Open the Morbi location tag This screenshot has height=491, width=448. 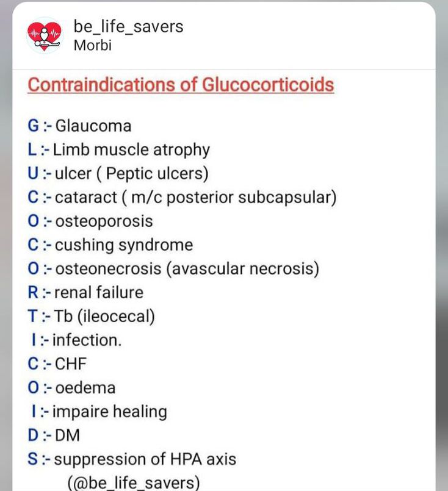pyautogui.click(x=93, y=45)
